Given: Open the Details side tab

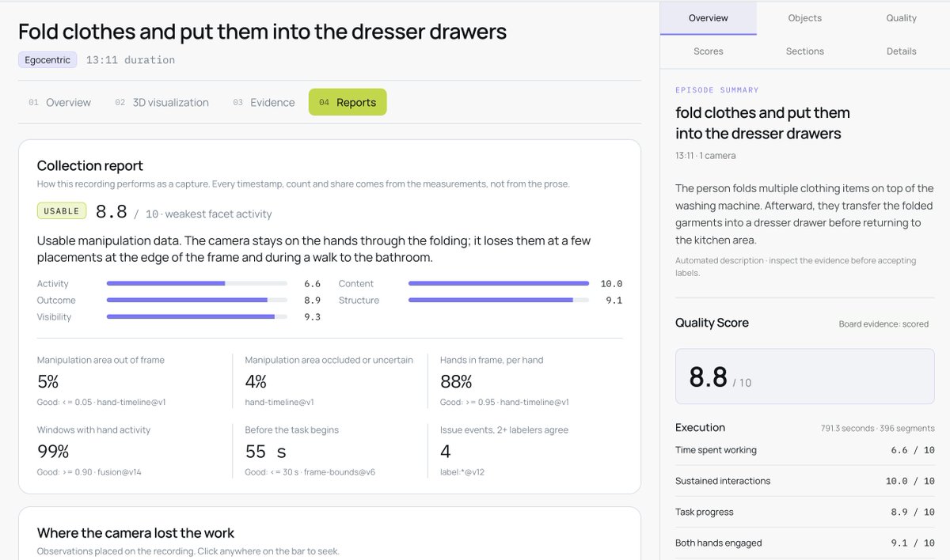Looking at the screenshot, I should (x=902, y=51).
